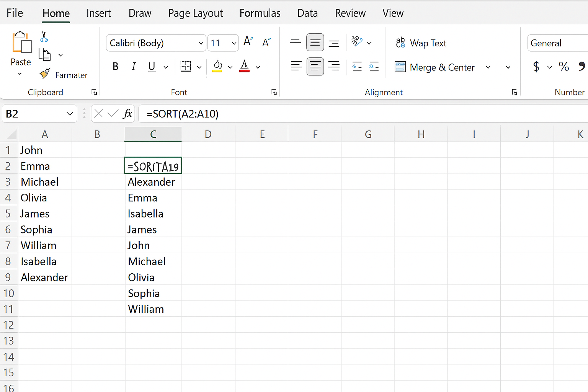588x392 pixels.
Task: Toggle Italic formatting
Action: point(134,67)
